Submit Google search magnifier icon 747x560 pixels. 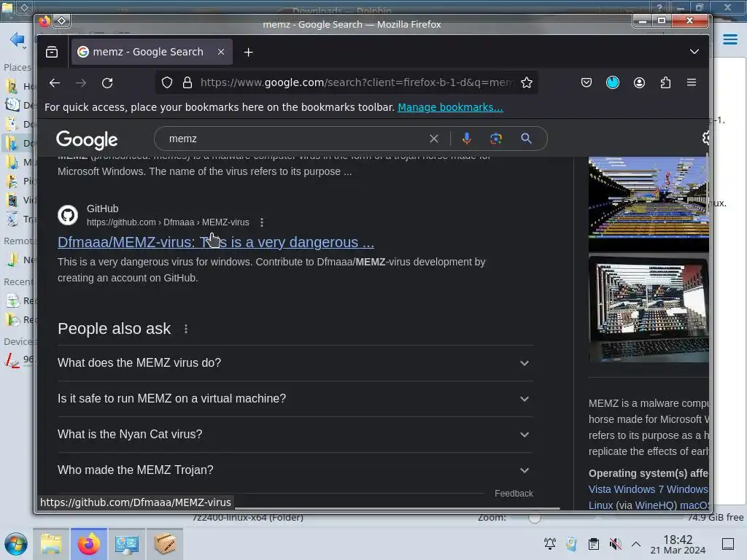tap(526, 139)
